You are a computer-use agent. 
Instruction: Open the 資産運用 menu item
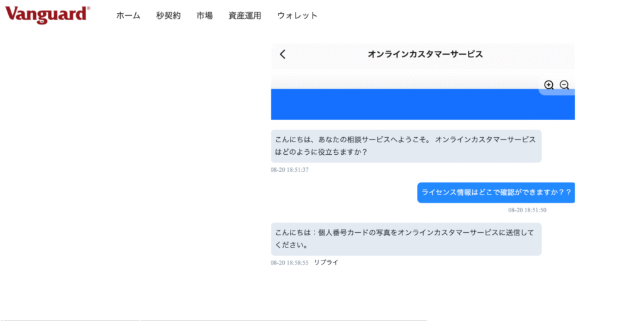click(245, 16)
